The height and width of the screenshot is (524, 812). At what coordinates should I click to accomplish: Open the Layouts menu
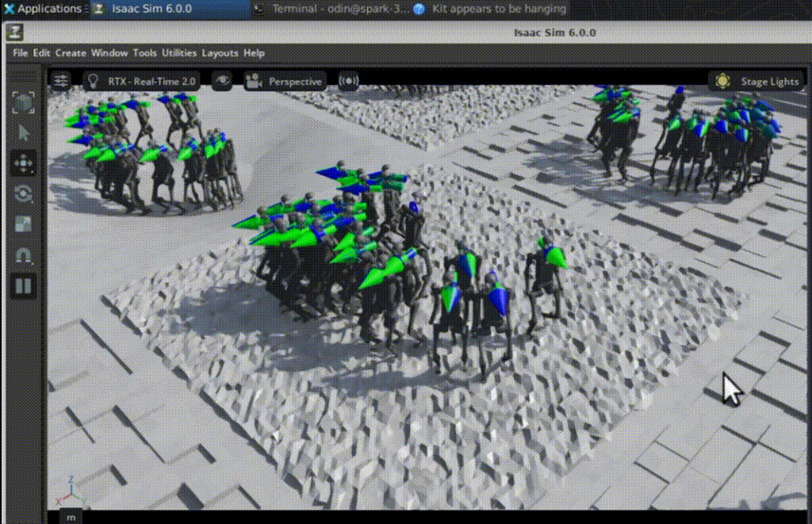click(220, 52)
